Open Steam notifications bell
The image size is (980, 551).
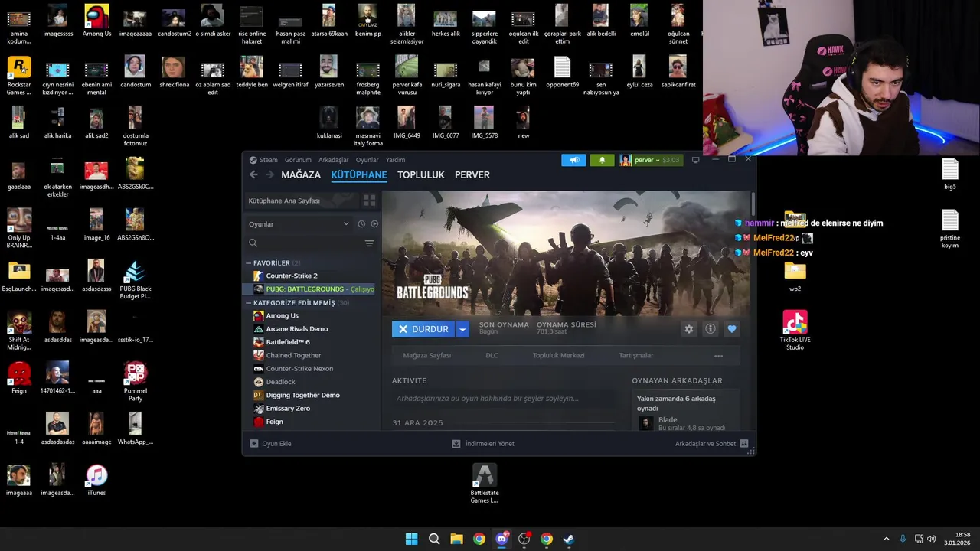[602, 160]
